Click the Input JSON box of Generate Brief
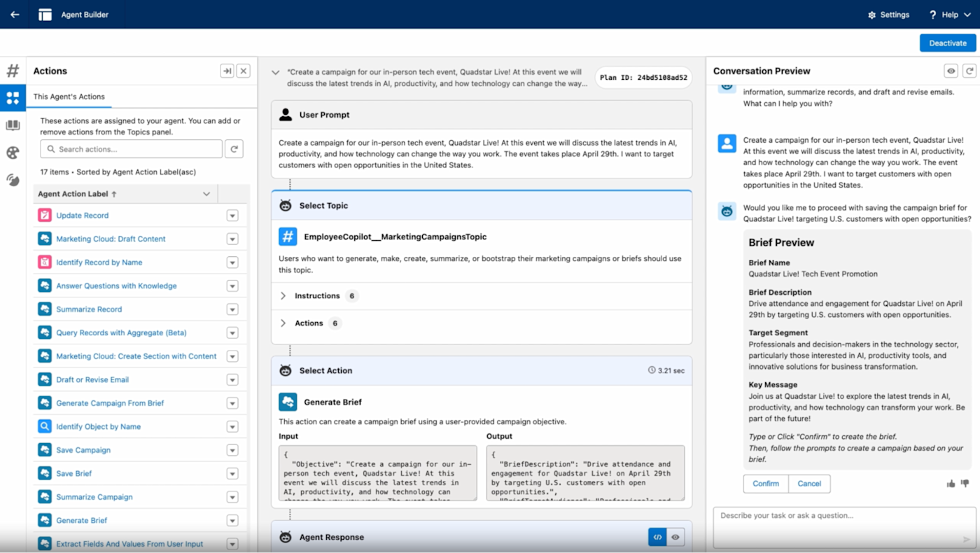The height and width of the screenshot is (553, 980). pos(378,473)
